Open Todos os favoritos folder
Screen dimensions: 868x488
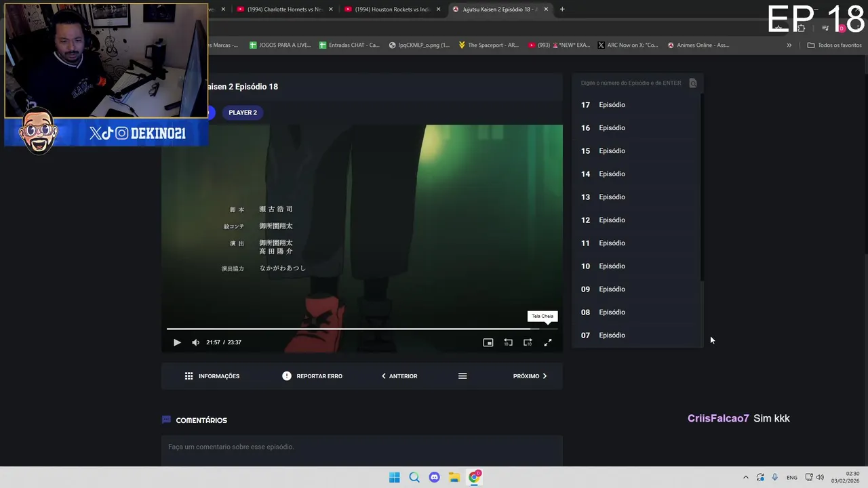click(x=834, y=45)
